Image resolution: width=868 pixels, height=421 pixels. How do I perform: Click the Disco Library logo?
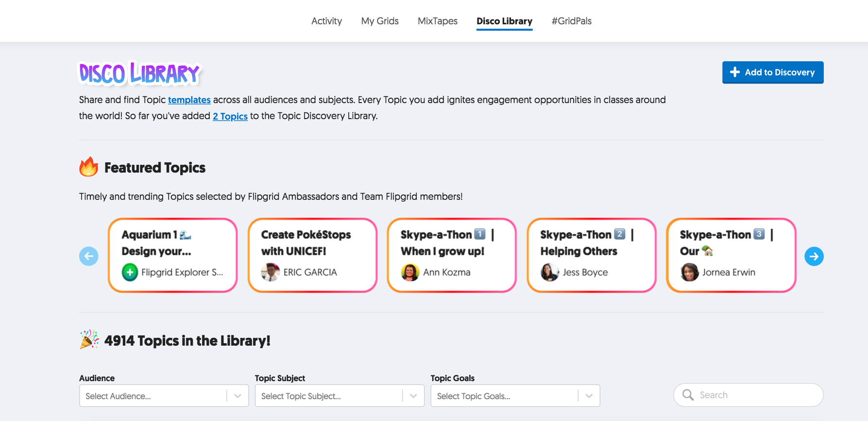pyautogui.click(x=140, y=74)
